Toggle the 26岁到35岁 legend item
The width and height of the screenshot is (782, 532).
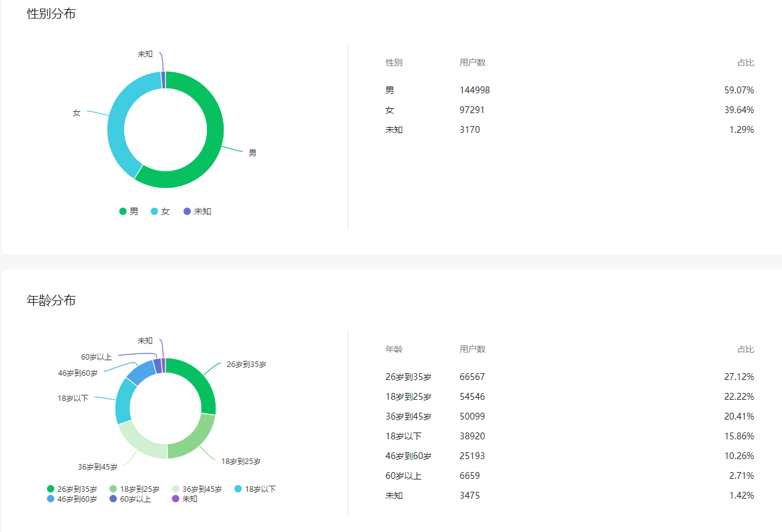(72, 489)
